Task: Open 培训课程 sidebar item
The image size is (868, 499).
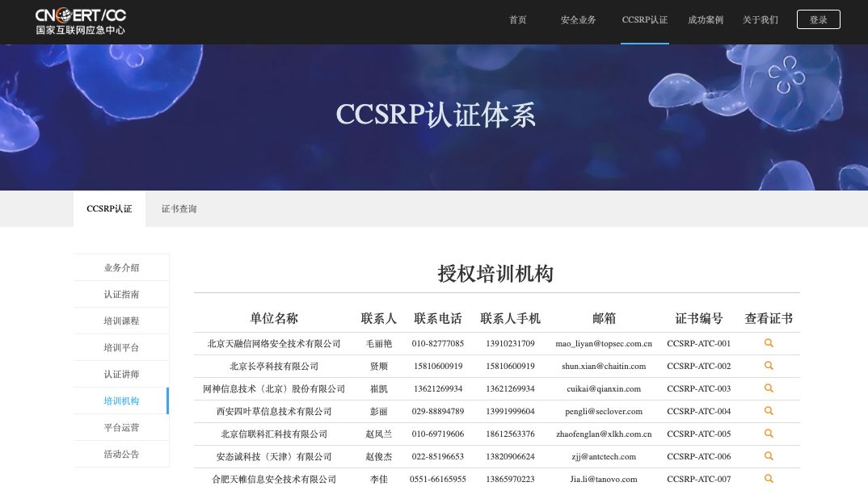Action: click(x=121, y=321)
